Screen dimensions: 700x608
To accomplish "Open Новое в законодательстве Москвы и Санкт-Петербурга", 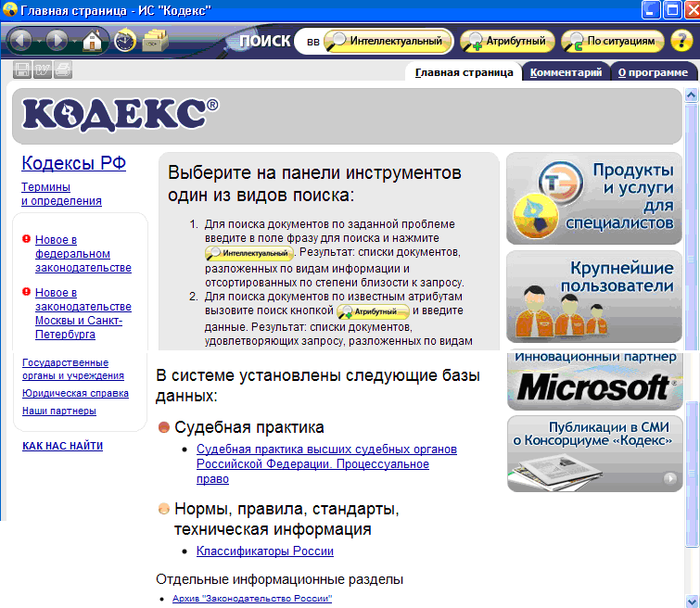I will 83,313.
